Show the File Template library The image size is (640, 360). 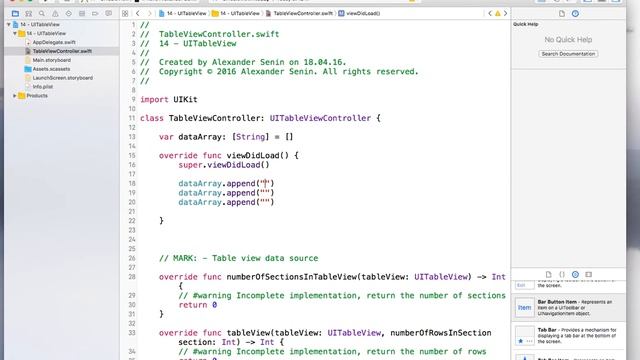click(549, 274)
